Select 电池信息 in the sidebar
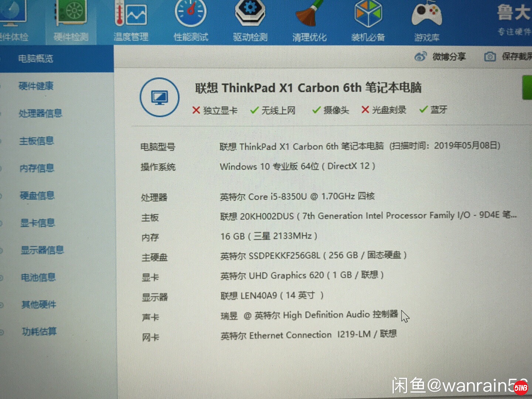This screenshot has width=532, height=399. 38,277
